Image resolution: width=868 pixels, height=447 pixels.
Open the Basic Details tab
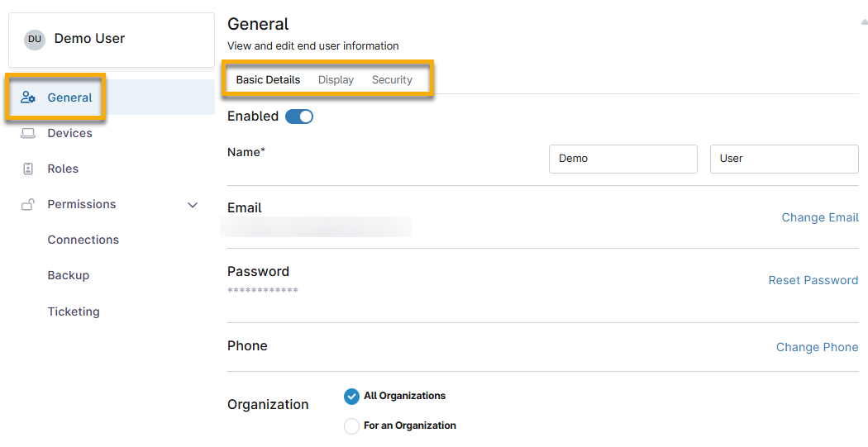268,80
